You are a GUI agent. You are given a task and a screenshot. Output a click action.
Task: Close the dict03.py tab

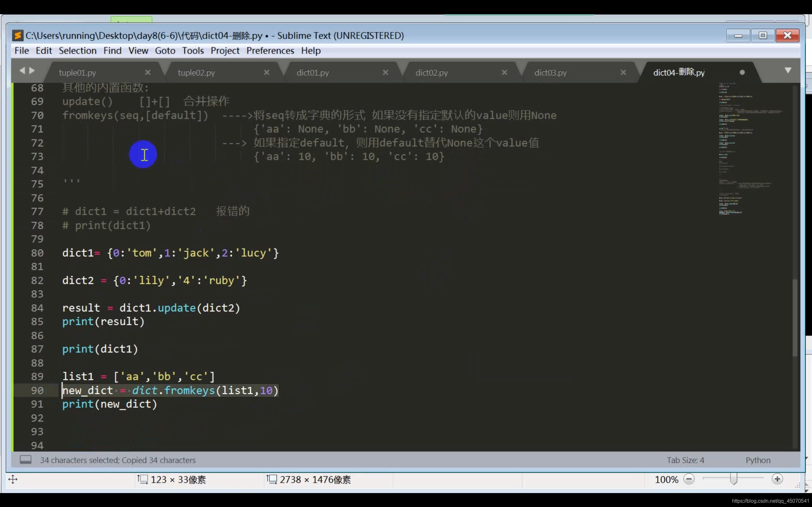click(623, 73)
